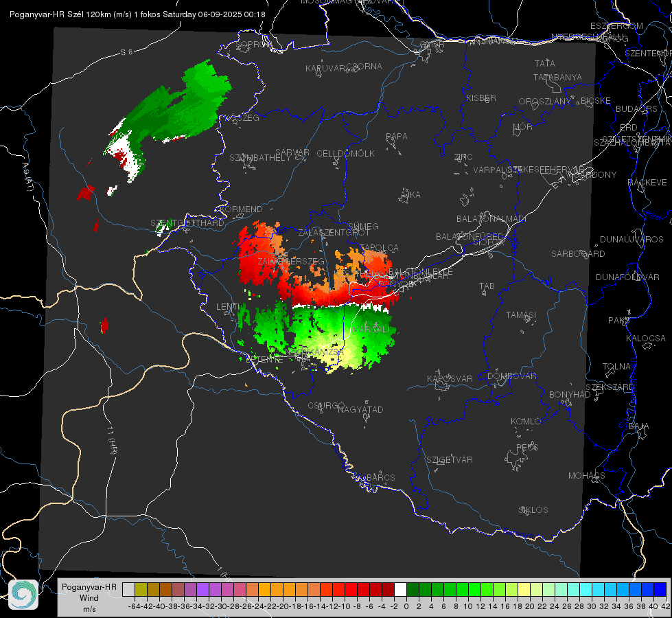672x618 pixels.
Task: Click the SÁRBOGÁRD city label
Action: click(578, 254)
